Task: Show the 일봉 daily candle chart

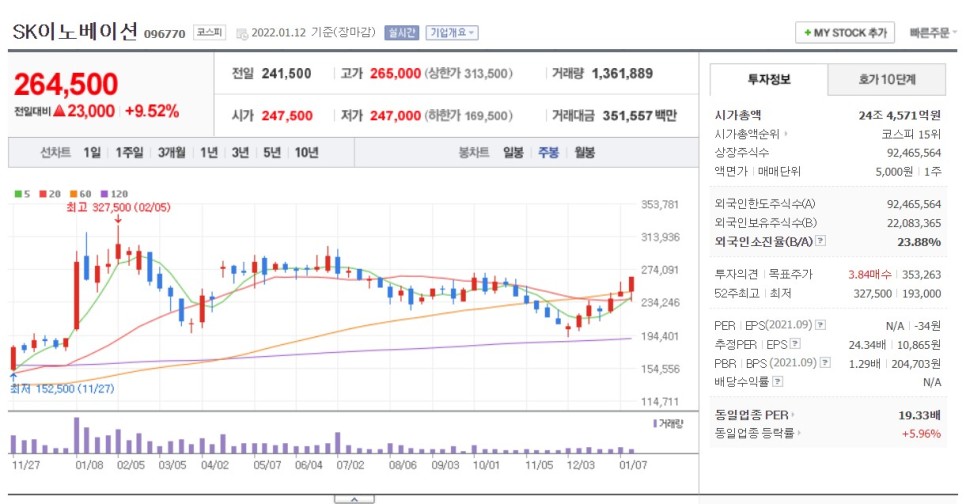Action: [x=513, y=152]
